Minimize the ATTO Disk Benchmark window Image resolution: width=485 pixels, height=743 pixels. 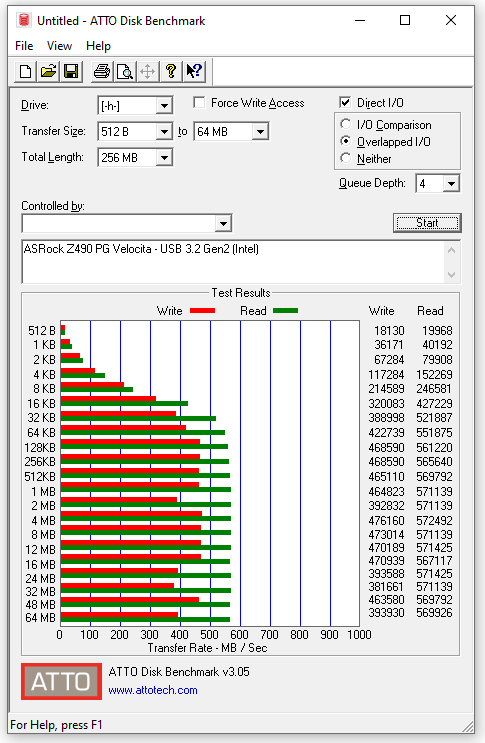(360, 20)
